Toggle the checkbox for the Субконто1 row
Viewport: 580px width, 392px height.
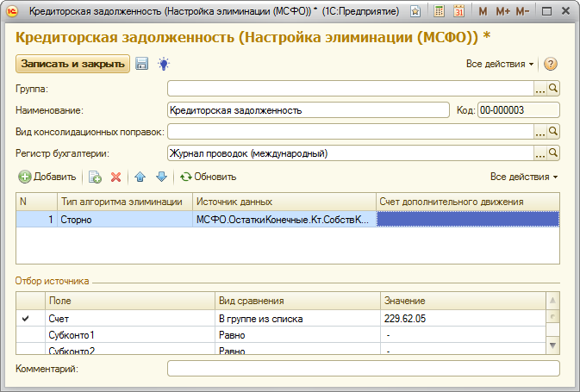(x=25, y=335)
